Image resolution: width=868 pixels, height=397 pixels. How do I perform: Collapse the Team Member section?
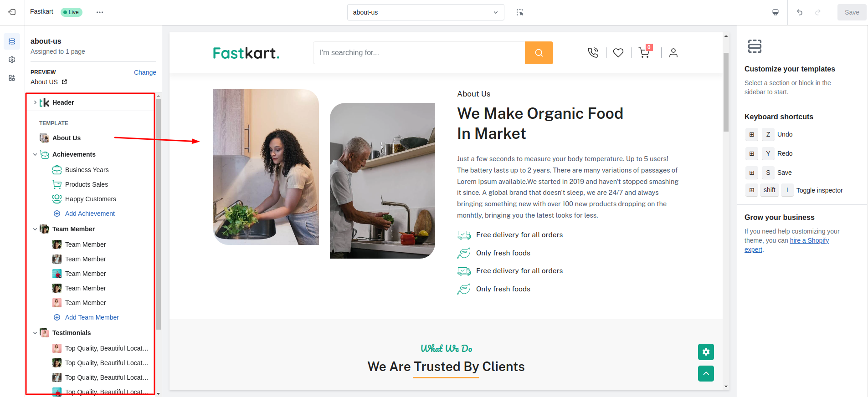coord(35,229)
